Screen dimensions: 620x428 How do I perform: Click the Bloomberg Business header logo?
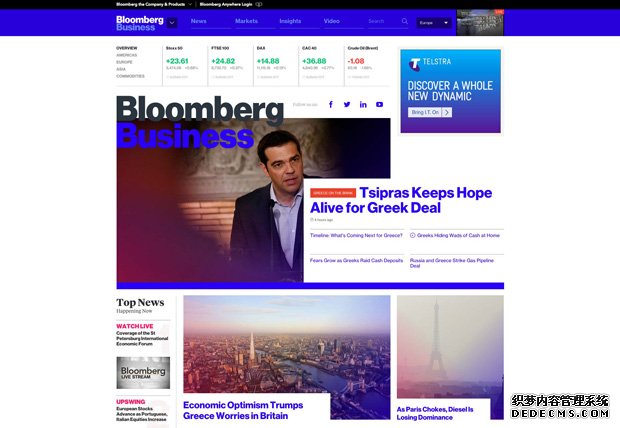pos(140,23)
